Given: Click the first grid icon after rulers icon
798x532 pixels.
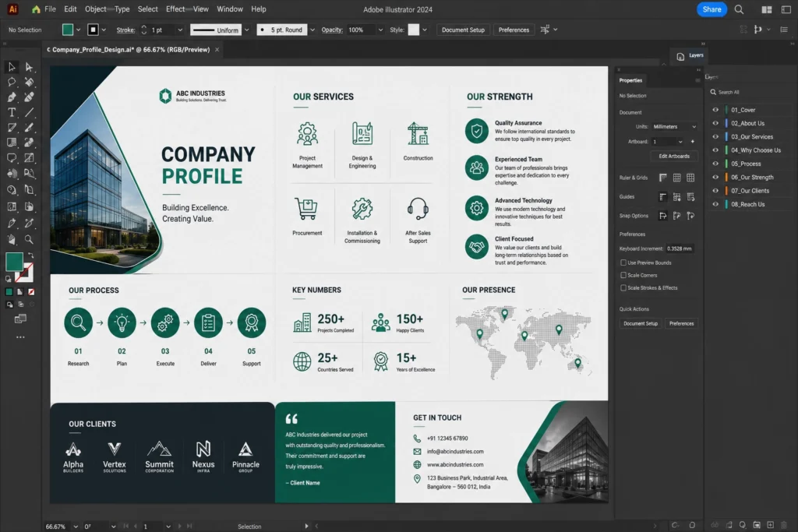Looking at the screenshot, I should pos(676,178).
